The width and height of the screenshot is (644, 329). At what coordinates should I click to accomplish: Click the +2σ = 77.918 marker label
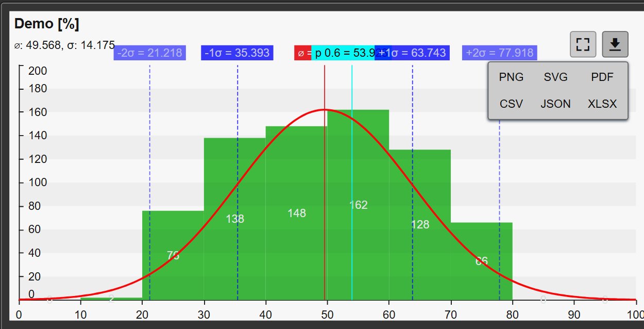tap(500, 53)
